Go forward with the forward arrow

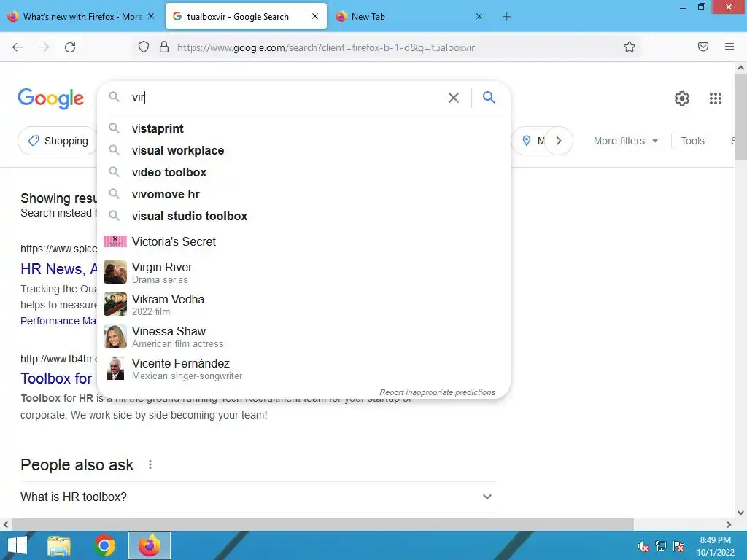click(44, 47)
